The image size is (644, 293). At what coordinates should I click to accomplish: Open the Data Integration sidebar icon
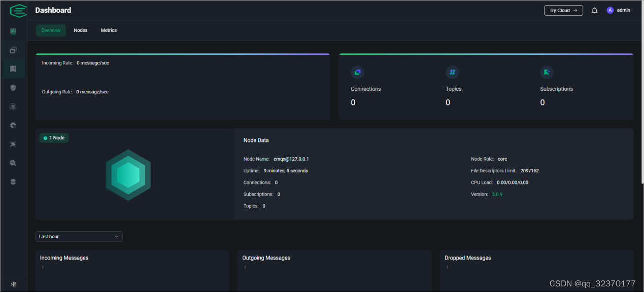pyautogui.click(x=13, y=106)
